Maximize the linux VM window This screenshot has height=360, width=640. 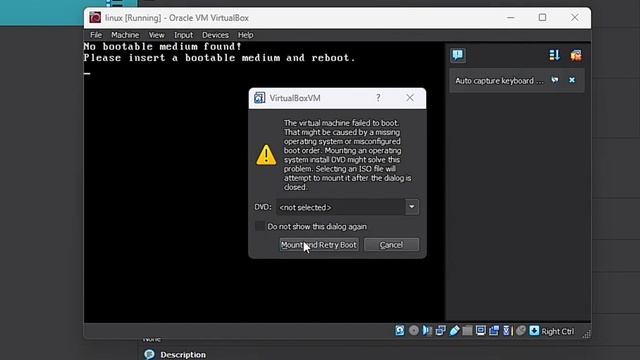(542, 18)
